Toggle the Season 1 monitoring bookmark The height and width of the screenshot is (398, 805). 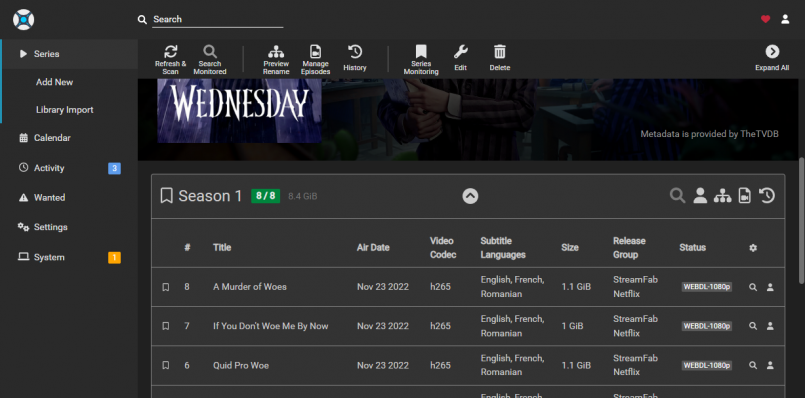[166, 196]
